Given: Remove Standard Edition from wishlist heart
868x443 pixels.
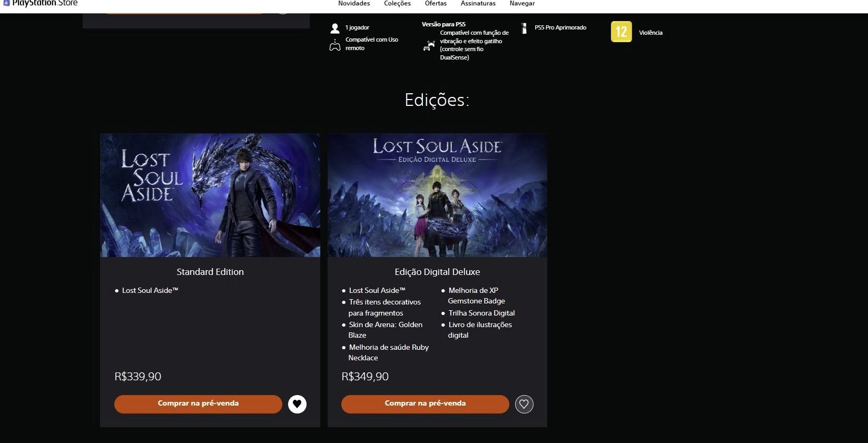Looking at the screenshot, I should [x=297, y=404].
